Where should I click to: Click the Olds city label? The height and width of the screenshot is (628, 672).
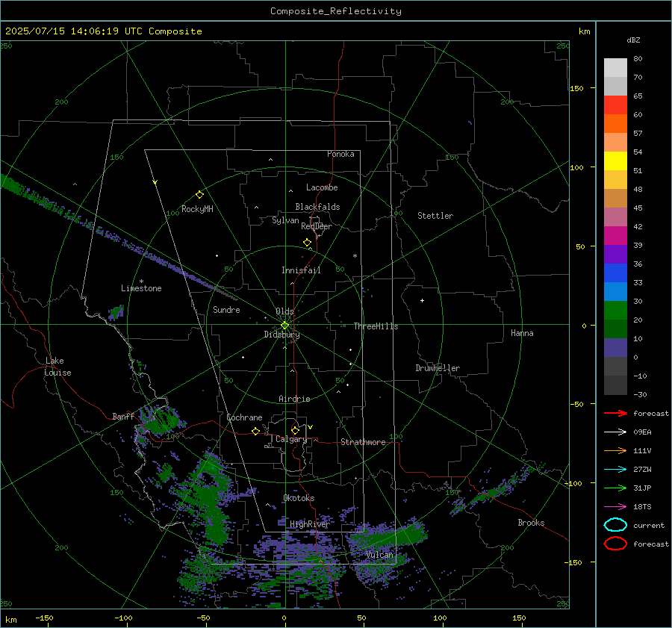(x=284, y=311)
